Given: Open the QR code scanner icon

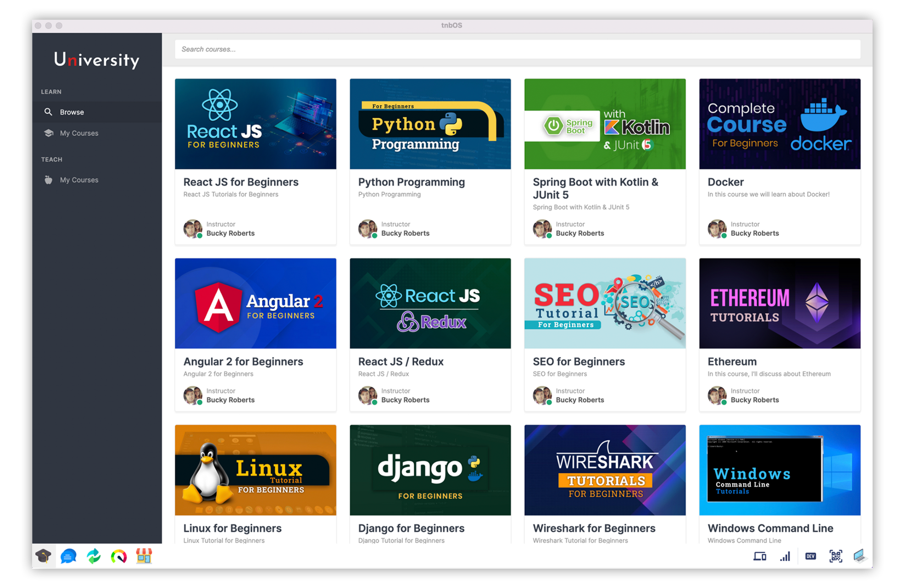Looking at the screenshot, I should [835, 556].
